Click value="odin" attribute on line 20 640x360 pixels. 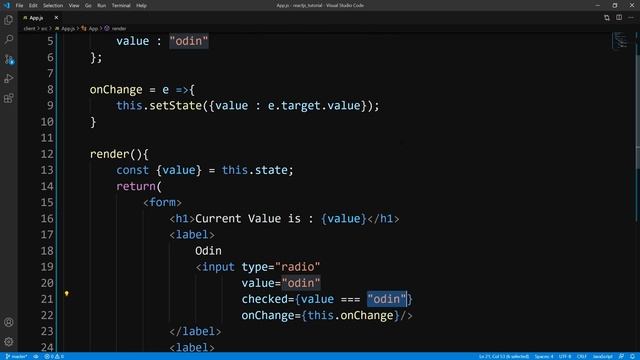(281, 283)
